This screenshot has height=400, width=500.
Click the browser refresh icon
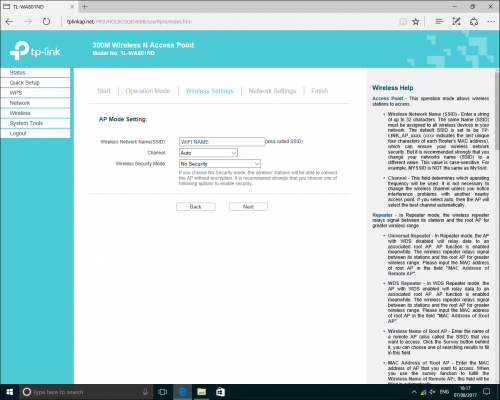click(46, 22)
